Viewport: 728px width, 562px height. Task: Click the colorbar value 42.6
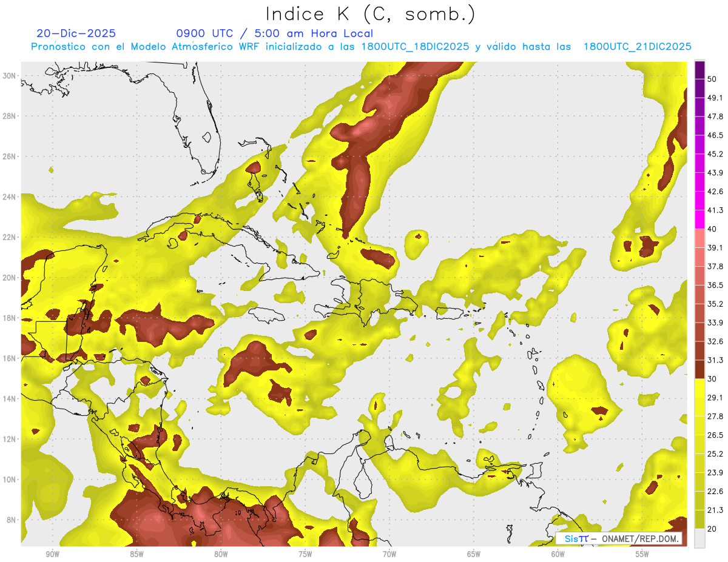click(715, 192)
